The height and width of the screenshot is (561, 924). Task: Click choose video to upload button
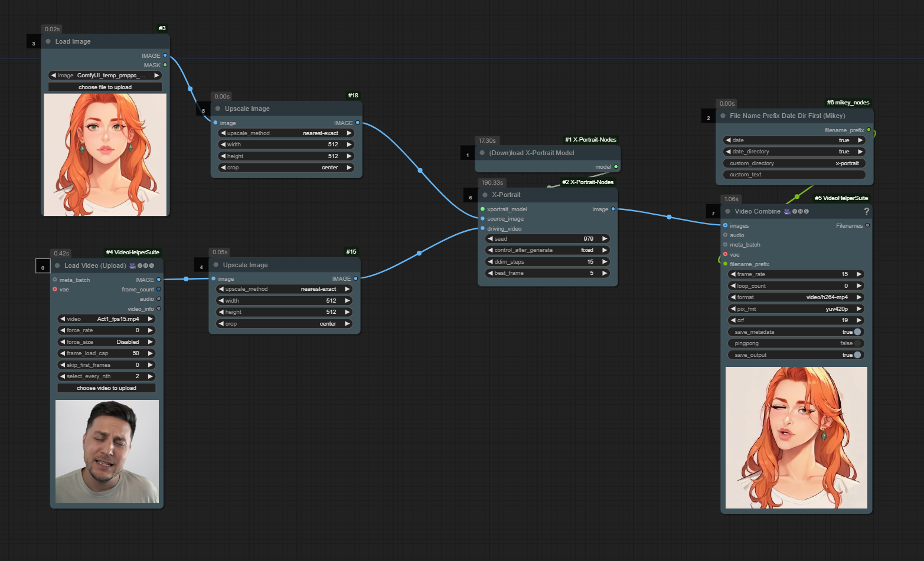click(x=106, y=388)
